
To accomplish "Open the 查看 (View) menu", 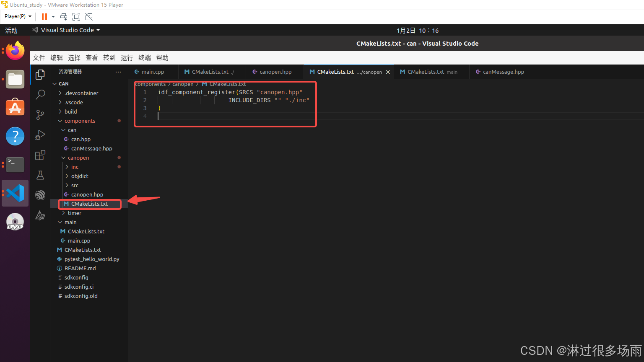I will pos(92,58).
